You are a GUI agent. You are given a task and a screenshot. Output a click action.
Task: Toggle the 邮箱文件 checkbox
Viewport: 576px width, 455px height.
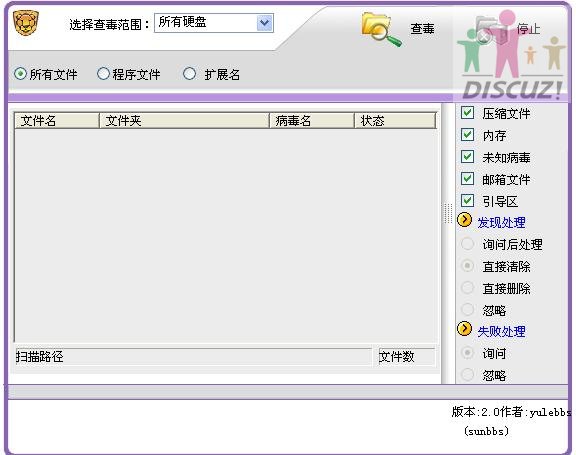pos(467,179)
